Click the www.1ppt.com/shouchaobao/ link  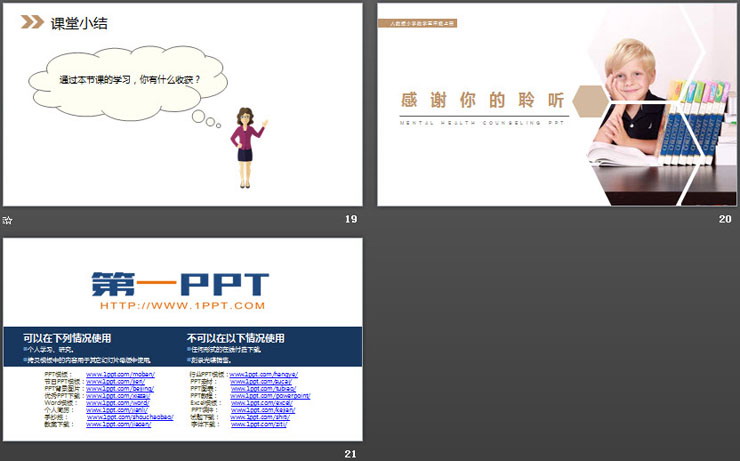[x=130, y=417]
